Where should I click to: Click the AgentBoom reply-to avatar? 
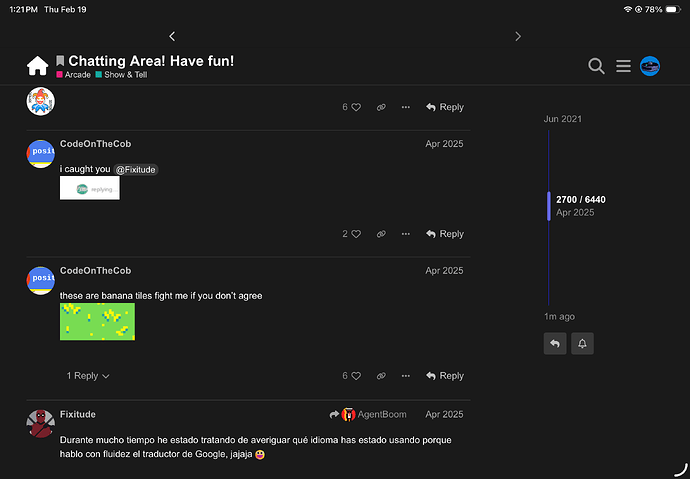click(x=349, y=414)
